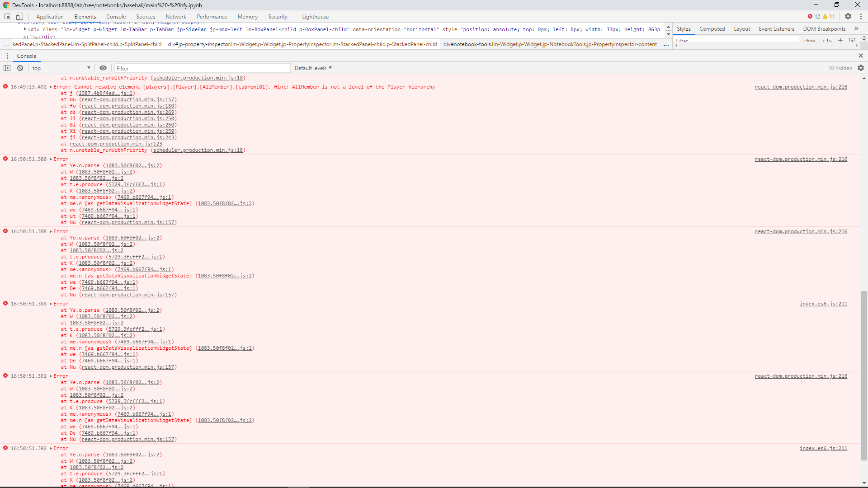Activate the inspect element picker icon
Image resolution: width=868 pixels, height=488 pixels.
[7, 16]
